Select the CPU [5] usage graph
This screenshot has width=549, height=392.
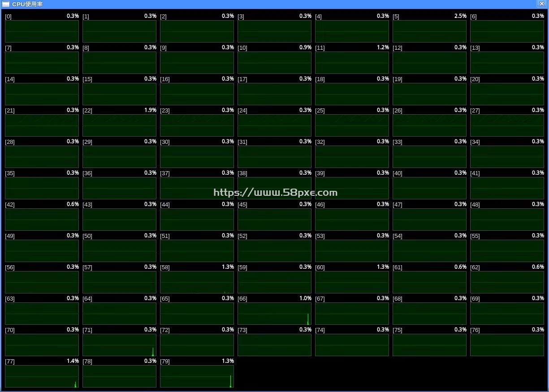429,31
